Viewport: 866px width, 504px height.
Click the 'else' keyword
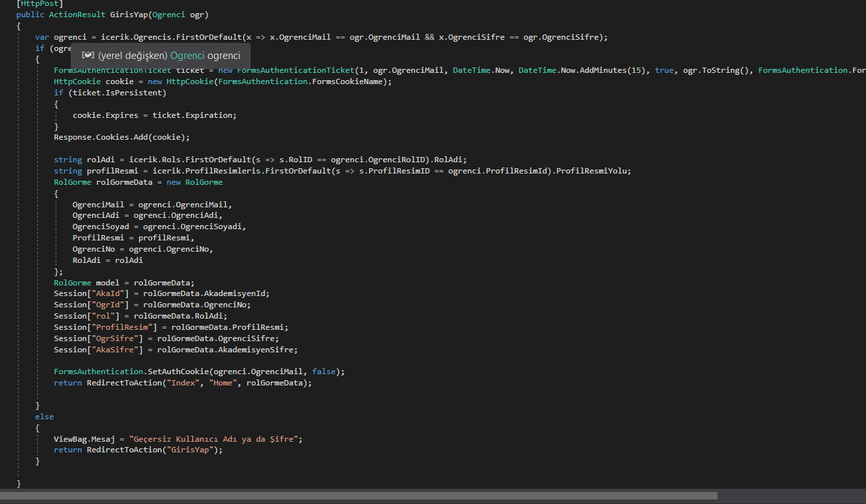[x=44, y=417]
